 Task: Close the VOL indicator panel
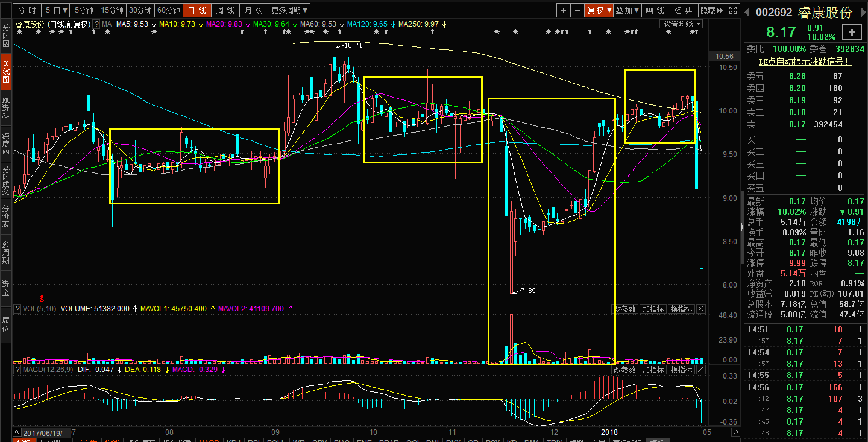tap(701, 309)
